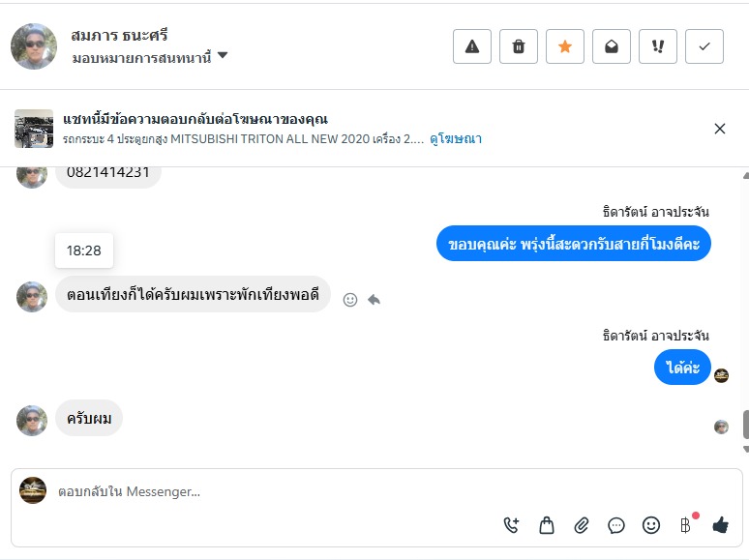This screenshot has height=560, width=749.
Task: Toggle the star to follow up conversation
Action: (x=565, y=46)
